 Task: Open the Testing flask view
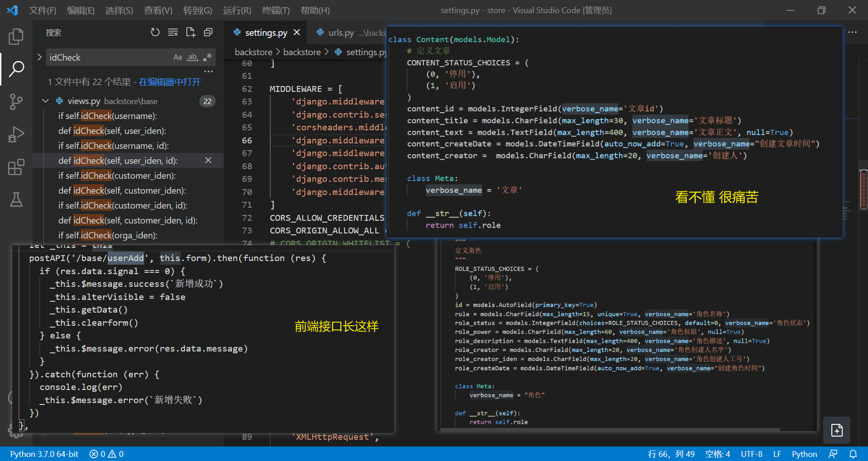point(16,200)
